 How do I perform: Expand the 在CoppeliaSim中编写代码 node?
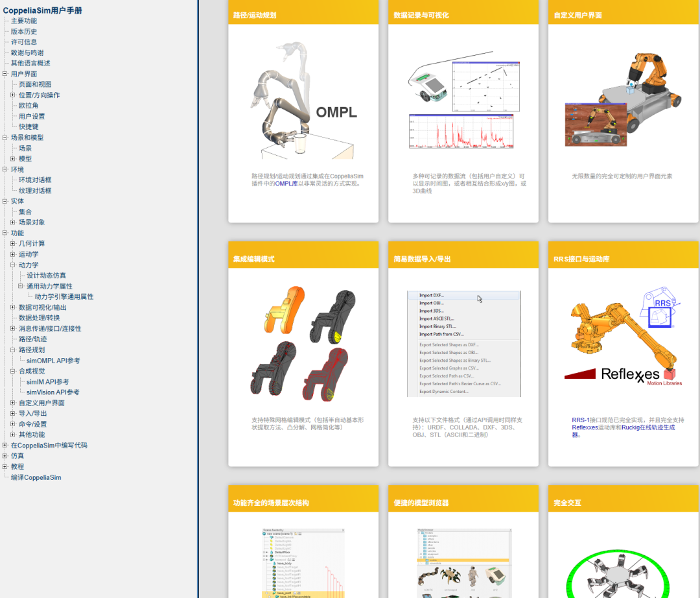click(x=5, y=446)
